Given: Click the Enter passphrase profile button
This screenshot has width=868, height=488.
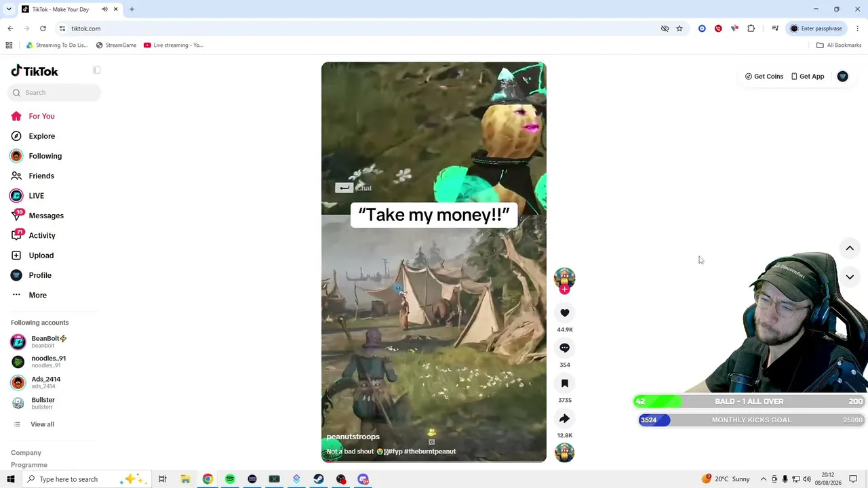Looking at the screenshot, I should point(816,28).
